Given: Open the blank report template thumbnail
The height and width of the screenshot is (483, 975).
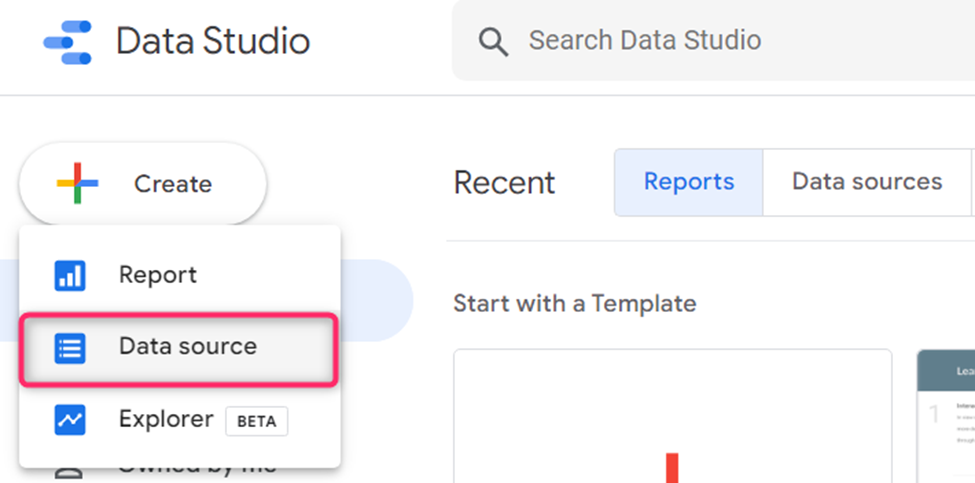Looking at the screenshot, I should pyautogui.click(x=673, y=416).
